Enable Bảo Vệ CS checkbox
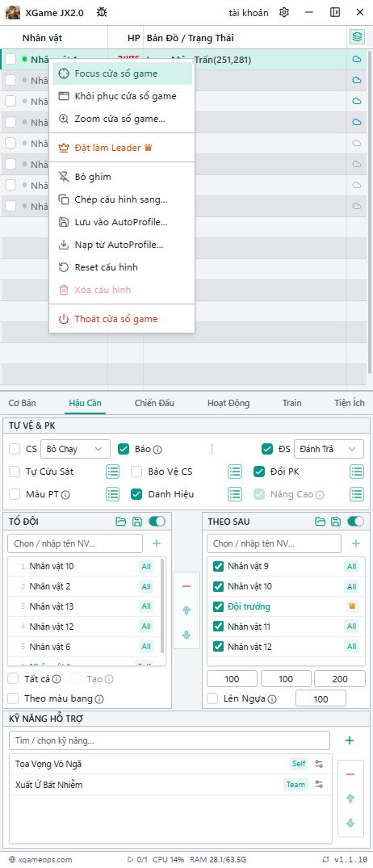Image resolution: width=373 pixels, height=868 pixels. tap(136, 472)
